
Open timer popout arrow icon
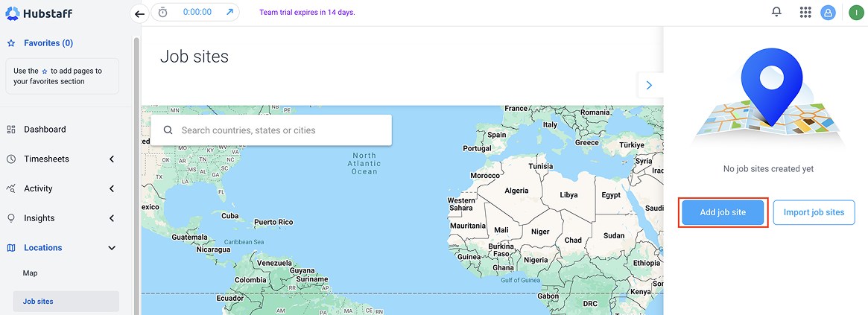[x=229, y=13]
